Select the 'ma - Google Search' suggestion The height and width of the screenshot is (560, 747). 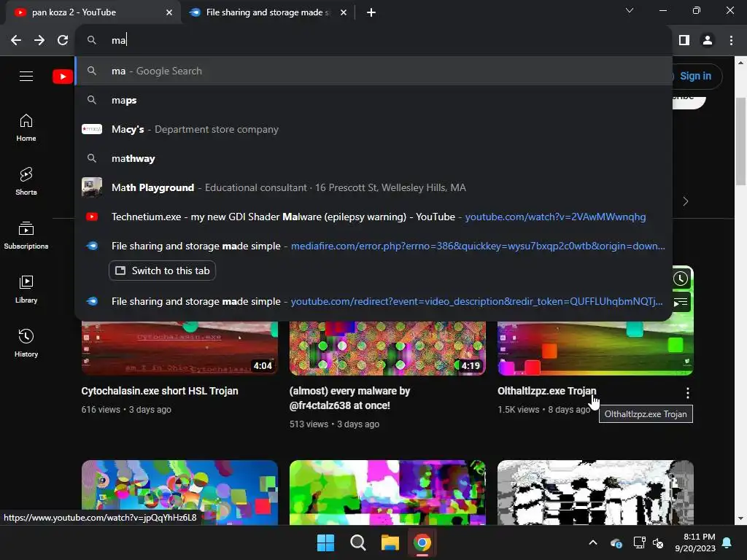pos(374,71)
